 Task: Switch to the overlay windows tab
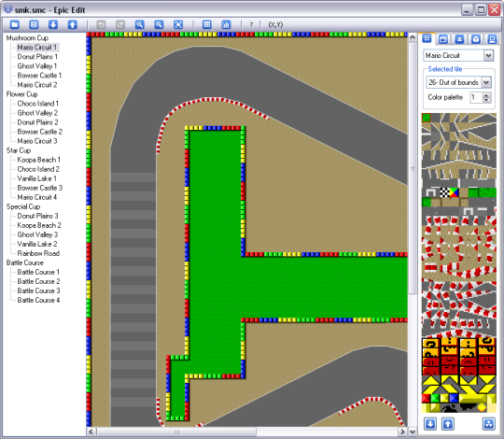(443, 39)
